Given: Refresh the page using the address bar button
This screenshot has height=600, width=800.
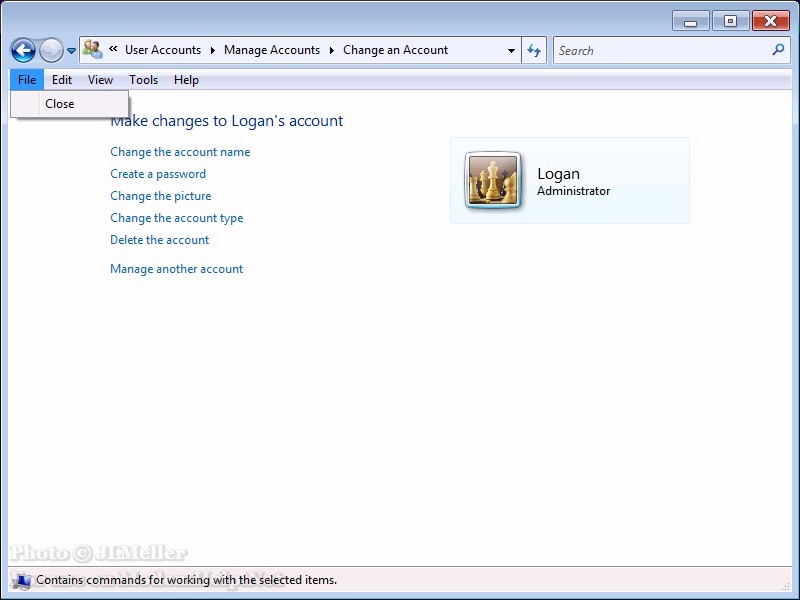Looking at the screenshot, I should click(534, 50).
